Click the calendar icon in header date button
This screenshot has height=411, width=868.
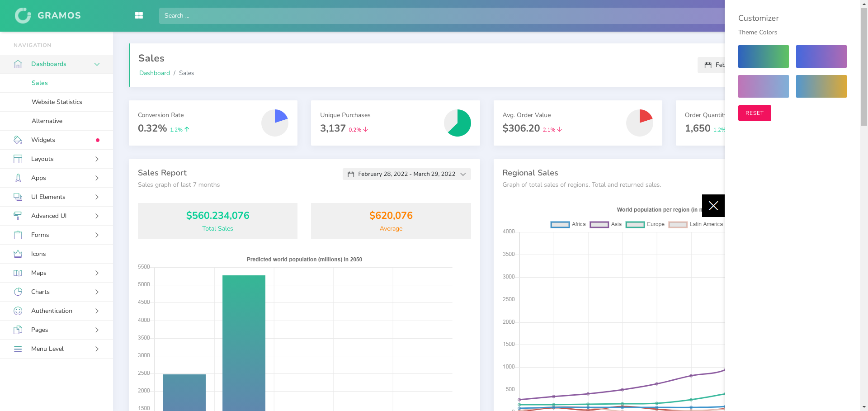[708, 65]
